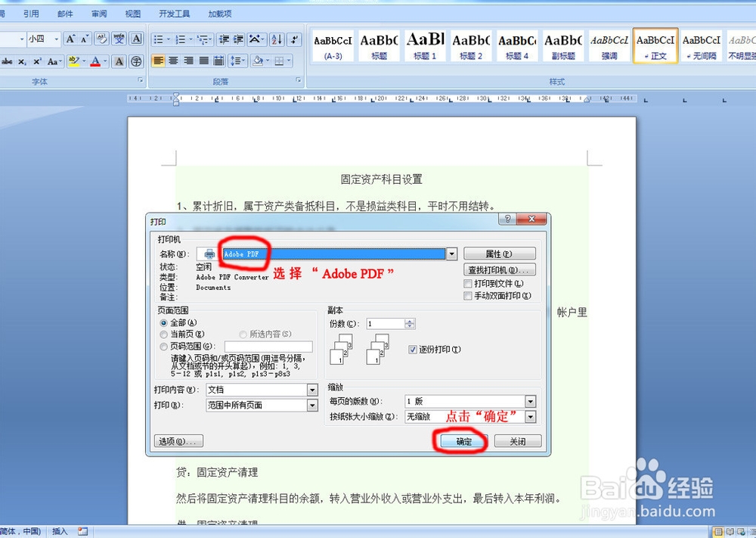Open the printer name dropdown arrow
This screenshot has height=538, width=756.
pyautogui.click(x=451, y=253)
